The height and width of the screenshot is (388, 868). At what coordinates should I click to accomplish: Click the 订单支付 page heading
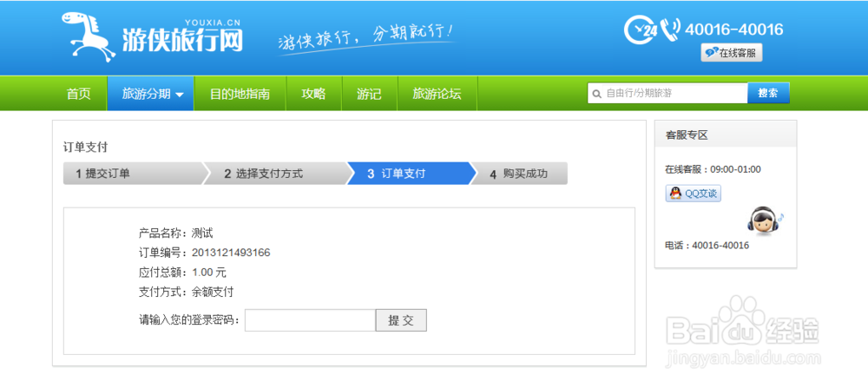point(85,148)
